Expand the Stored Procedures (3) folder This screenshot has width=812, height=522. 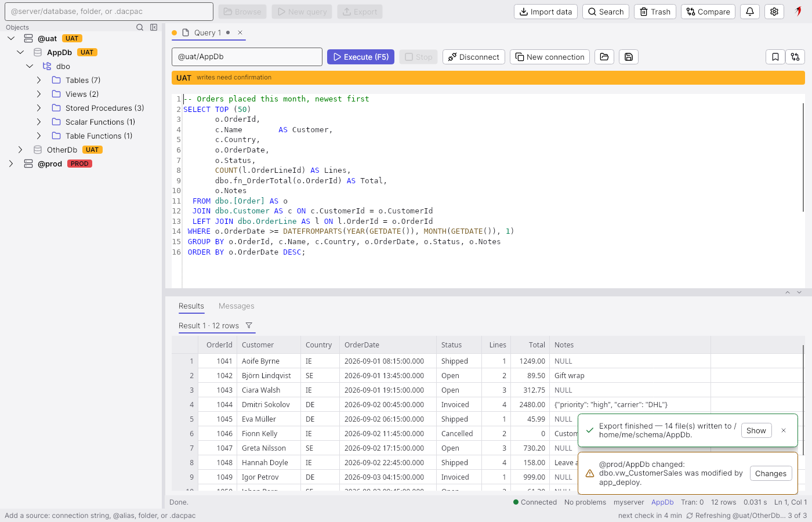39,108
